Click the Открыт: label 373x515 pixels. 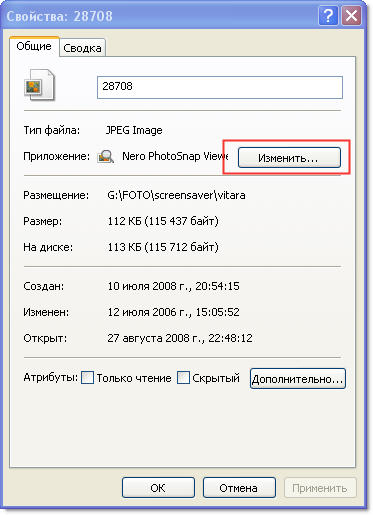point(45,338)
